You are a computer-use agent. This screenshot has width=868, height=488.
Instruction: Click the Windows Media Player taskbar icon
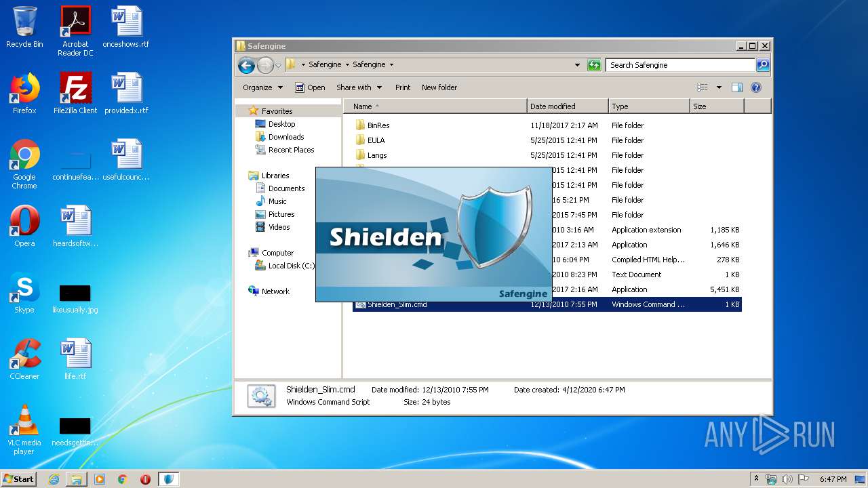(x=100, y=479)
